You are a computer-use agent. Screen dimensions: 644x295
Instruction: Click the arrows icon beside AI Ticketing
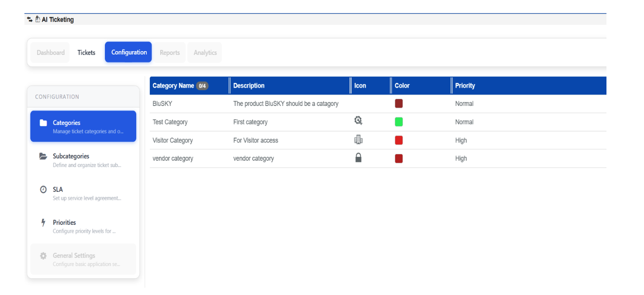pos(30,19)
